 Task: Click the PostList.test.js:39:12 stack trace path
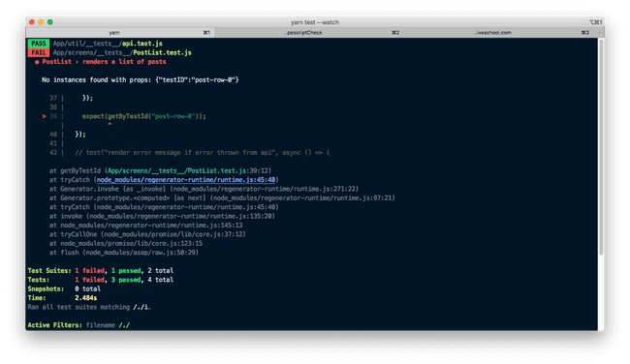[x=189, y=170]
